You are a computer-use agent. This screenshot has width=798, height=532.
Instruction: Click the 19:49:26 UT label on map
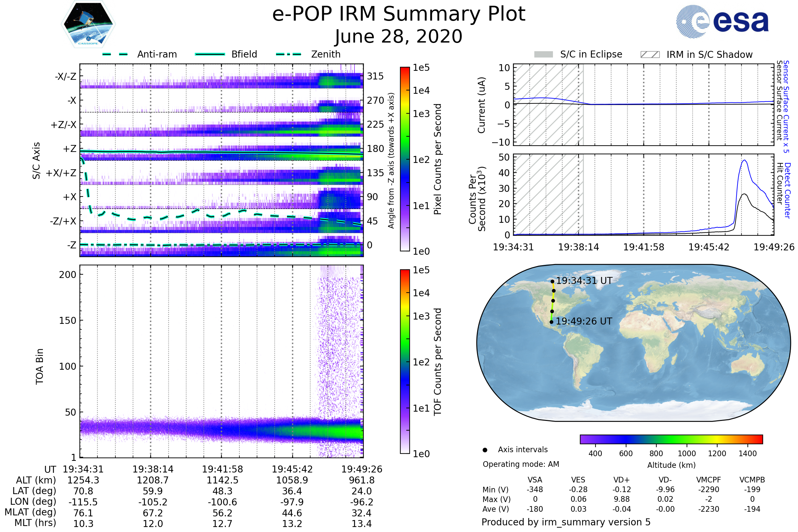[x=584, y=321]
